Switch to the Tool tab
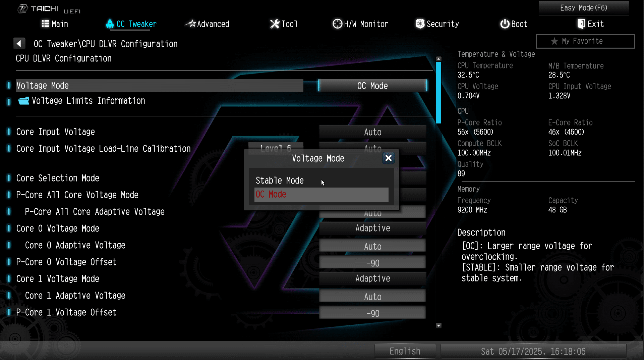644x360 pixels. [284, 24]
